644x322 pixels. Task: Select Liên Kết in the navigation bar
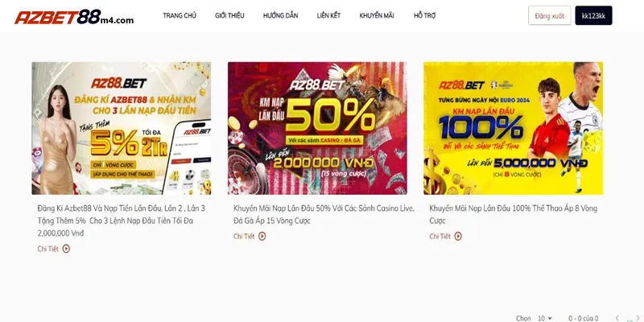tap(328, 15)
